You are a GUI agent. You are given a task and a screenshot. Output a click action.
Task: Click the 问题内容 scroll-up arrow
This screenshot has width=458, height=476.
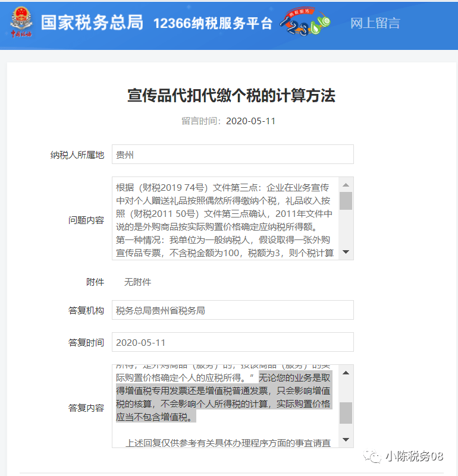pyautogui.click(x=346, y=185)
